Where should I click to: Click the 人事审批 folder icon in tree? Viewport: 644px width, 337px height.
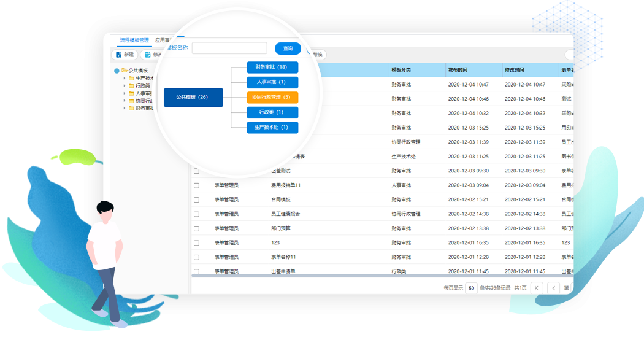coord(131,93)
